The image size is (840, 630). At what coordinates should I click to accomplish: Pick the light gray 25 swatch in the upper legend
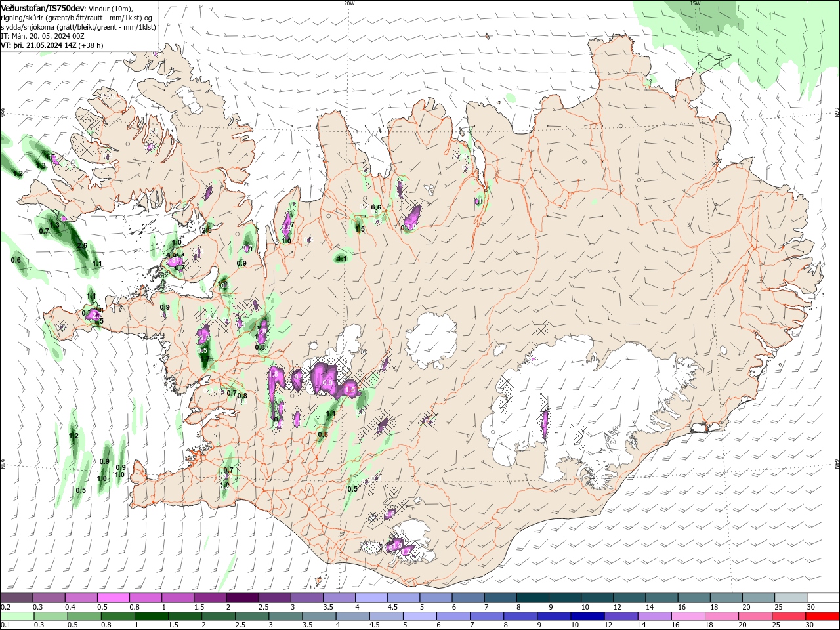click(791, 598)
